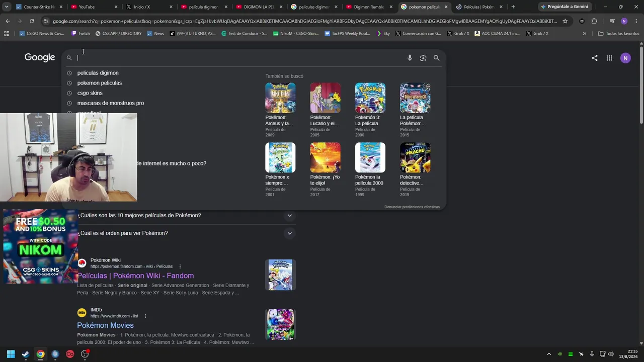Open more options for IMDb result
644x362 pixels.
click(x=145, y=316)
